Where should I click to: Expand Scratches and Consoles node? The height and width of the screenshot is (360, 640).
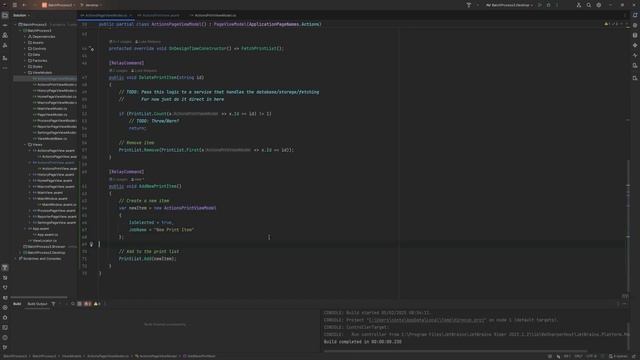16,258
